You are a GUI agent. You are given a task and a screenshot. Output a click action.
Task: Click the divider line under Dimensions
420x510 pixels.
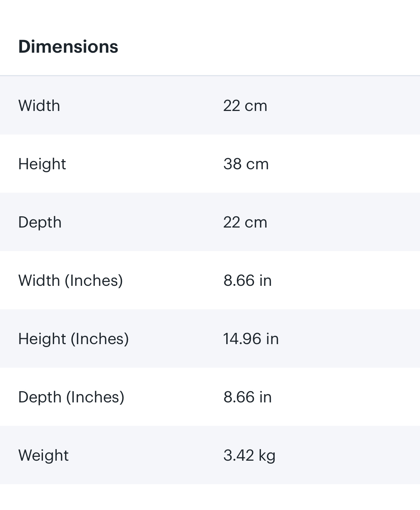point(210,75)
